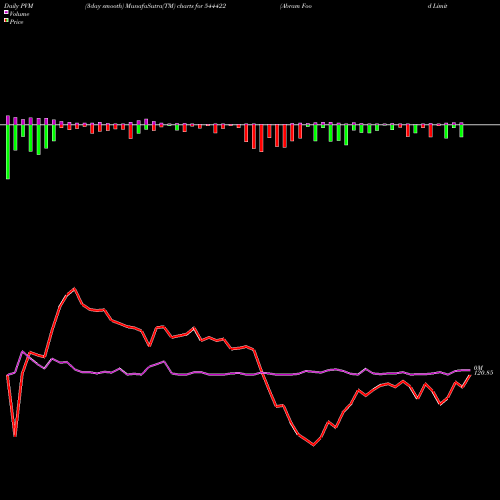Click the MunafaSutra charts for 544422 heading
500x500 pixels.
(155, 6)
